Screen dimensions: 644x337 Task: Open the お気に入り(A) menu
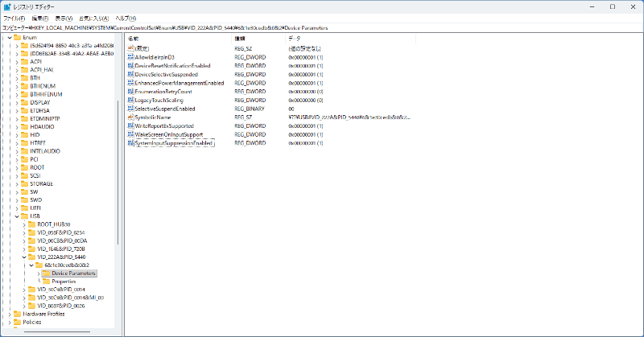click(x=93, y=18)
